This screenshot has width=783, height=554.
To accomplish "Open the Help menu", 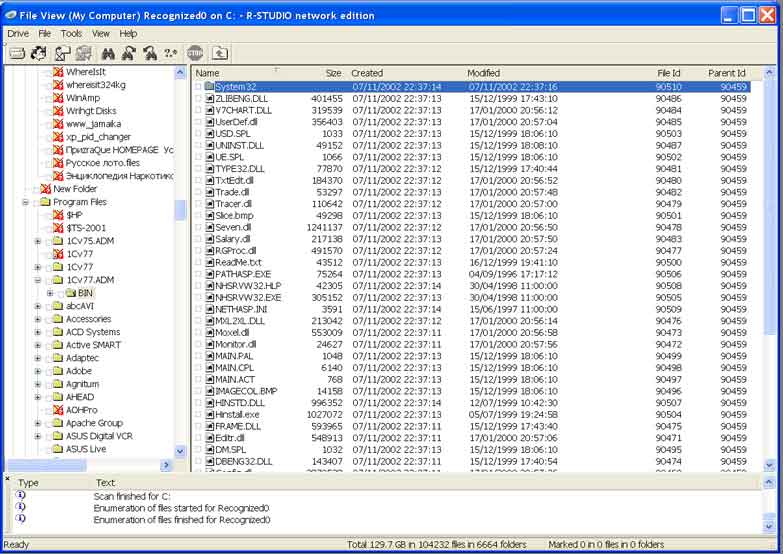I will click(128, 33).
